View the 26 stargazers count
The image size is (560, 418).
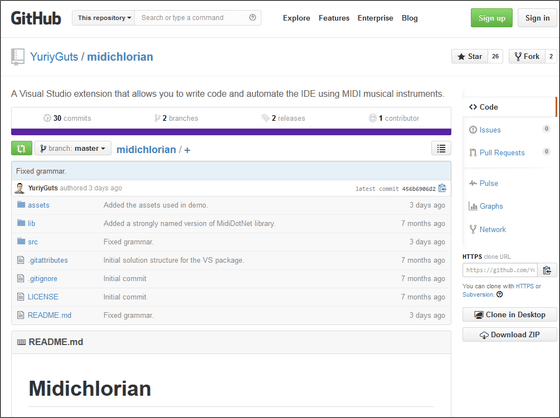(x=495, y=56)
